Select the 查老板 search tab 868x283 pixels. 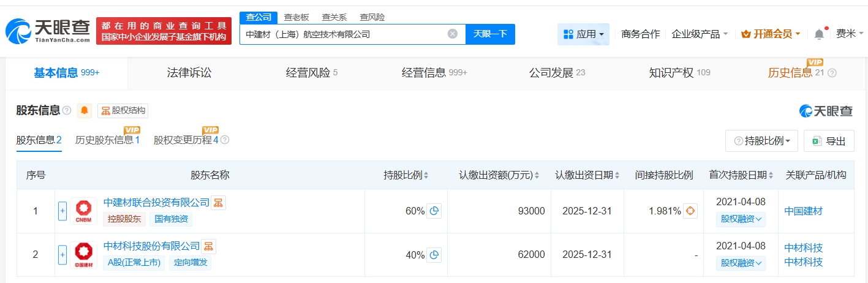[x=296, y=17]
